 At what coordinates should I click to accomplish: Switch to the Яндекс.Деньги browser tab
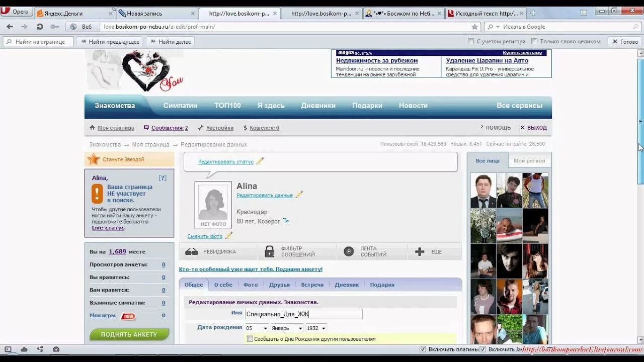click(74, 14)
